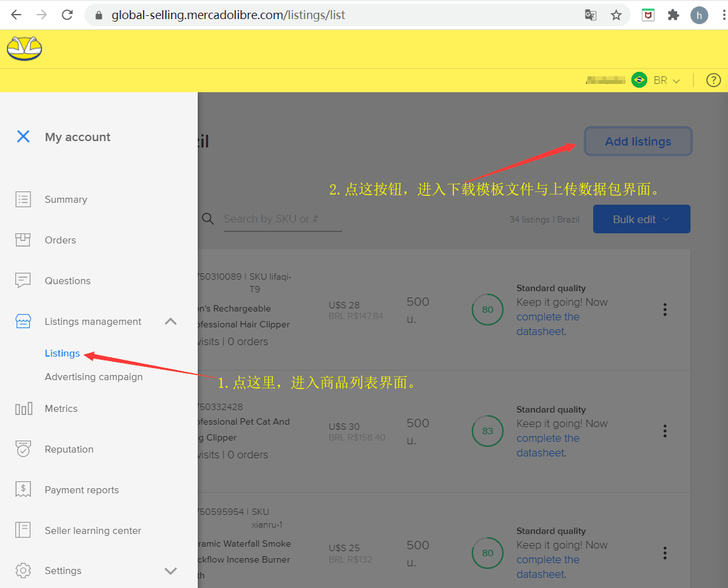Screen dimensions: 728x588
Task: Open Orders in the side menu
Action: (60, 240)
